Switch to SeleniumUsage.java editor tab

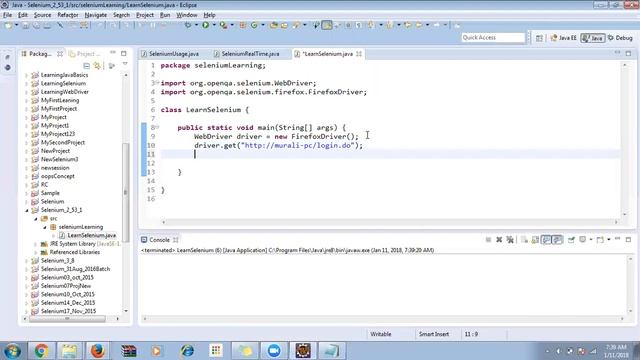174,54
